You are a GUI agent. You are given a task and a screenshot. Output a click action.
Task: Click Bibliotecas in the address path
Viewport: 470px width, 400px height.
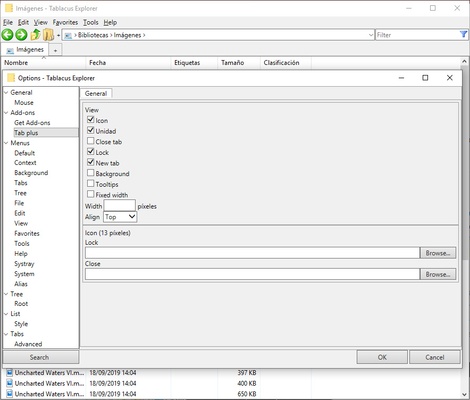click(93, 35)
